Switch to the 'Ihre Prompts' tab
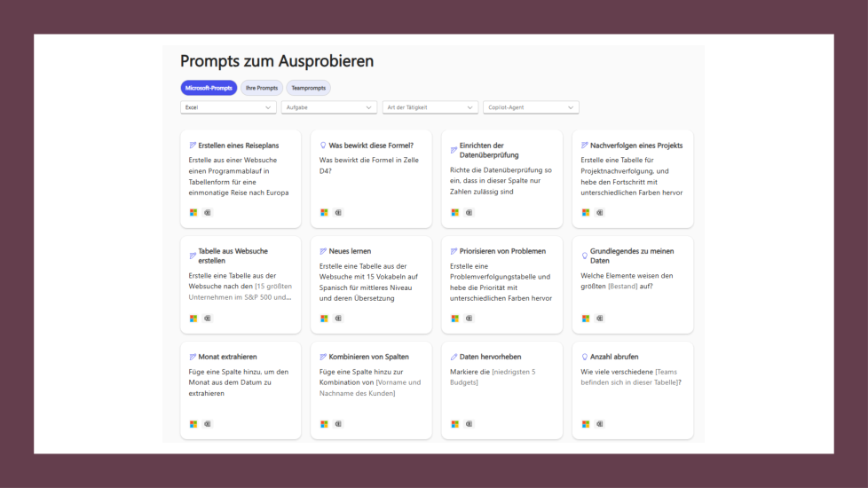This screenshot has width=868, height=488. [x=262, y=88]
